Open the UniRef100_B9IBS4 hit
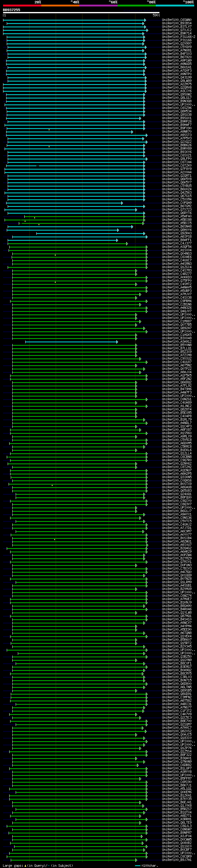This screenshot has width=197, height=868. coord(177,23)
